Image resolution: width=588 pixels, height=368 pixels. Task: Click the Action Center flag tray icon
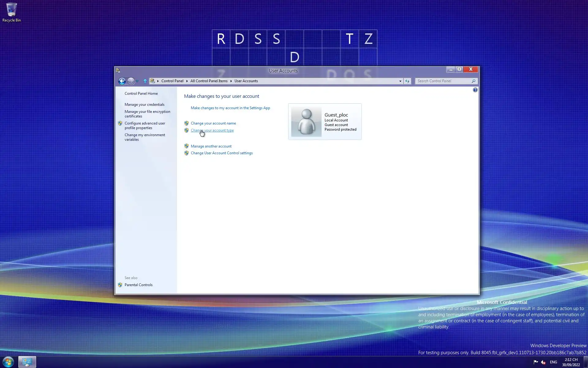[536, 362]
